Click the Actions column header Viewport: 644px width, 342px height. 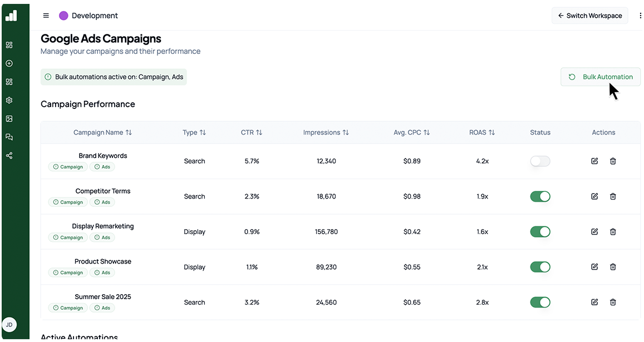click(603, 132)
